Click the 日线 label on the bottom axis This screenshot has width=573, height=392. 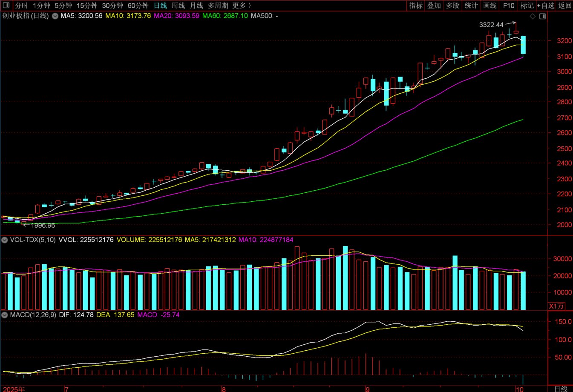coord(561,389)
